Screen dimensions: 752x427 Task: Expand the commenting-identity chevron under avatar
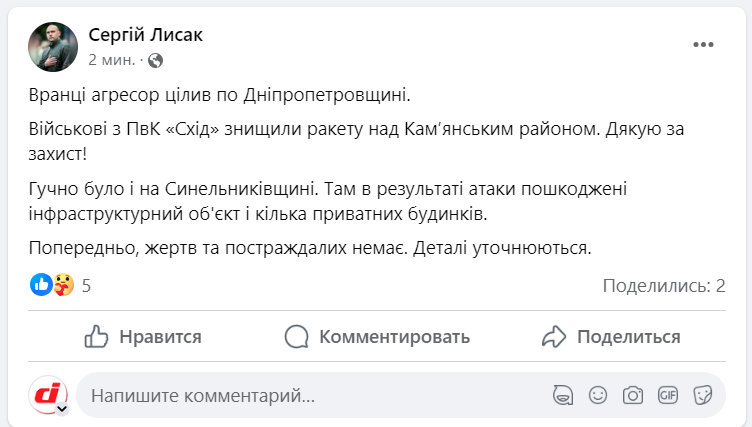point(62,408)
